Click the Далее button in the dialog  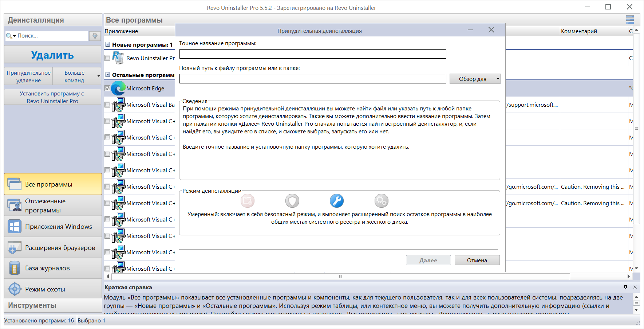coord(428,260)
